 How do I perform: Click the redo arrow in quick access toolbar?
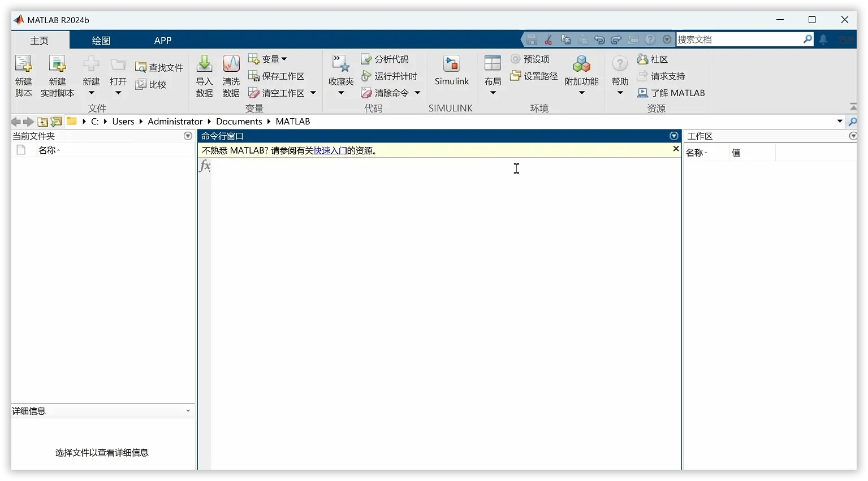[x=616, y=40]
